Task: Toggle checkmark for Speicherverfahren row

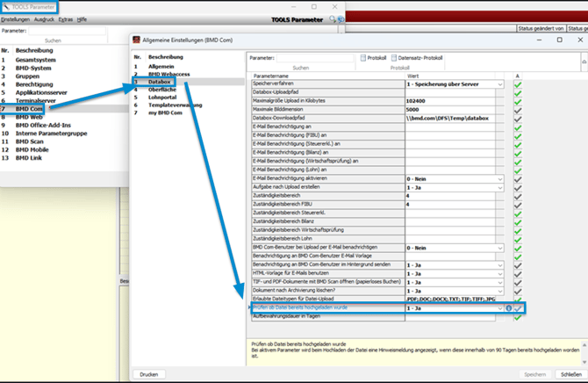Action: (x=518, y=84)
